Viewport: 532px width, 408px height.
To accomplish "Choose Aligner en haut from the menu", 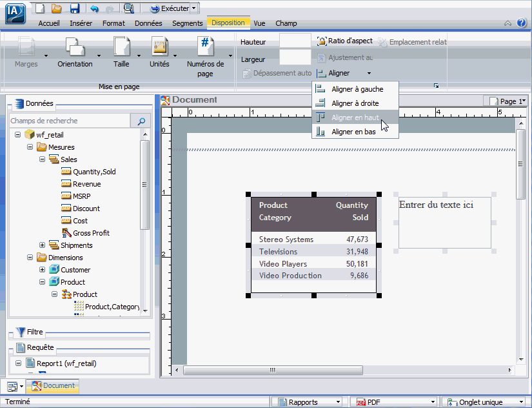I will (355, 117).
